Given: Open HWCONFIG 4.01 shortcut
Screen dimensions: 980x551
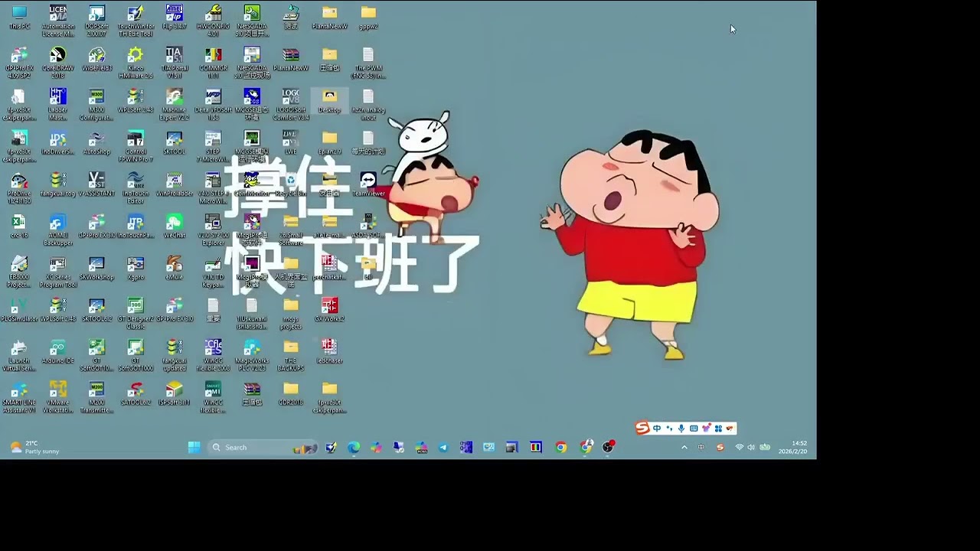Looking at the screenshot, I should 213,21.
